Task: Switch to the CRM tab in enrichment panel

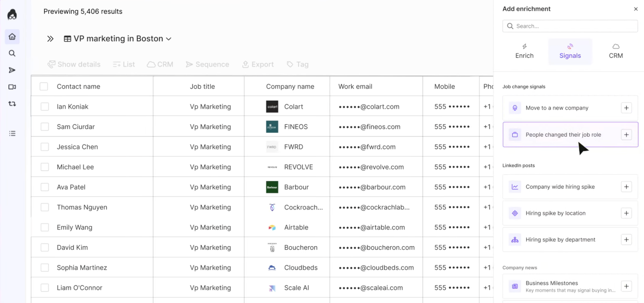Action: [x=615, y=52]
